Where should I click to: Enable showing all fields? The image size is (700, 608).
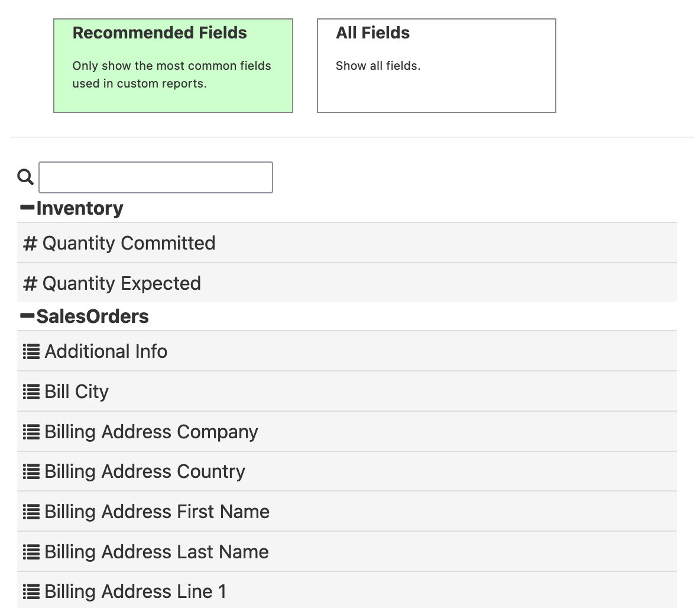tap(436, 65)
